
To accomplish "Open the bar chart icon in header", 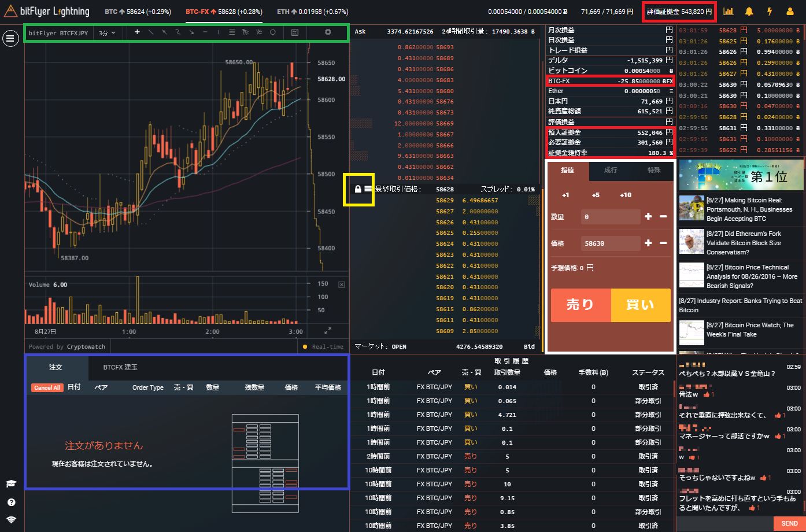I will [729, 12].
